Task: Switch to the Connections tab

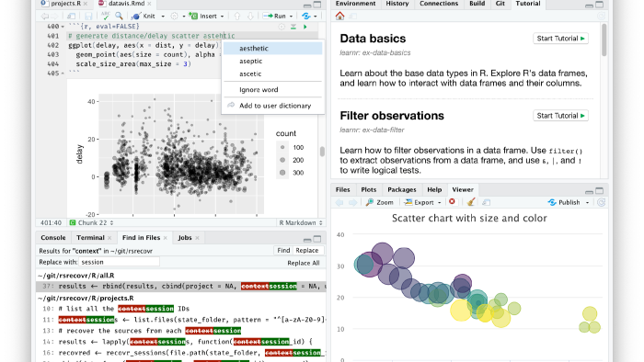Action: click(439, 4)
